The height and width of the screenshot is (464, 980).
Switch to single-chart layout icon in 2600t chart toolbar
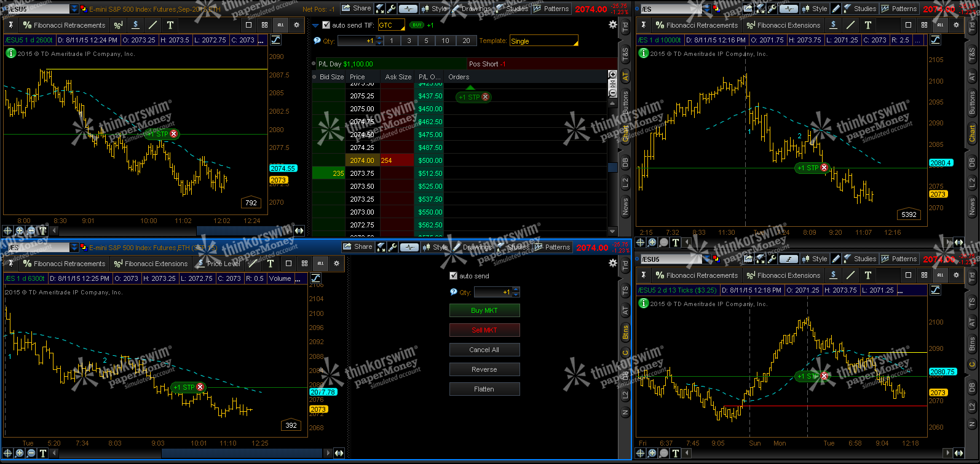tap(248, 25)
